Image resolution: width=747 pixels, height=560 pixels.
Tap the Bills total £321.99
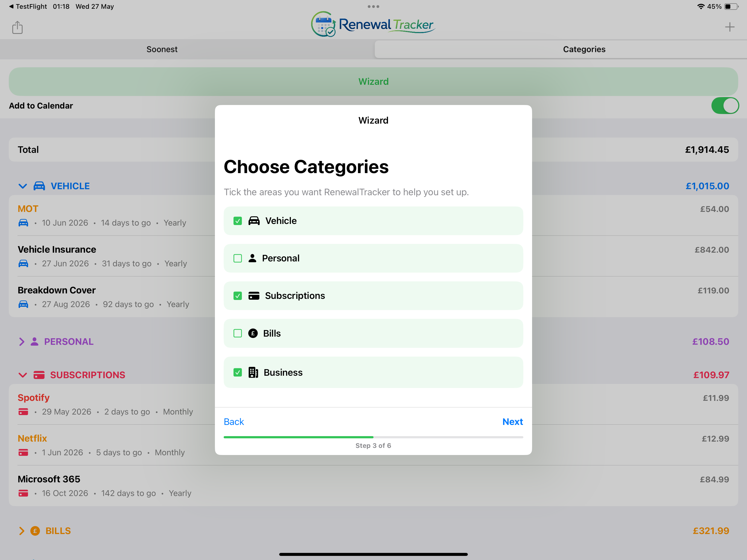[x=711, y=531]
